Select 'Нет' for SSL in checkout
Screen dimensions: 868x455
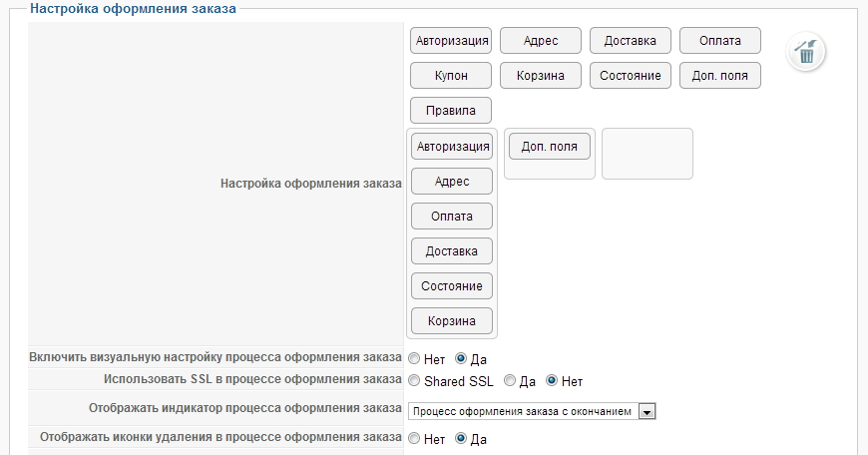coord(552,381)
